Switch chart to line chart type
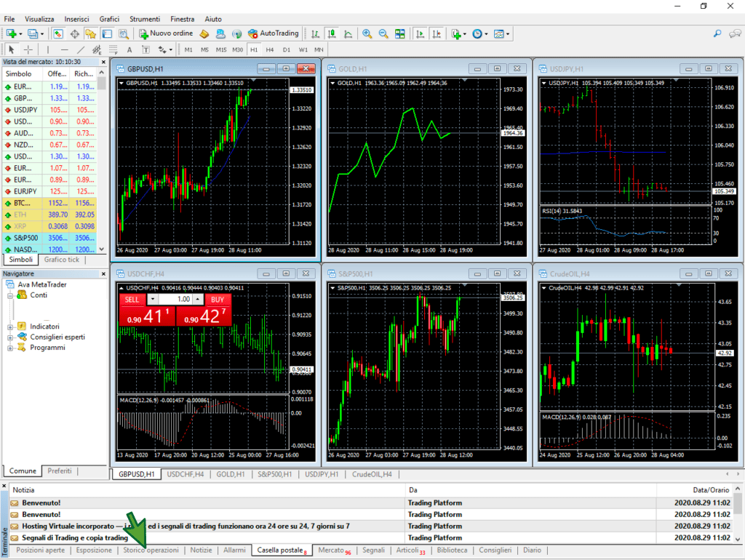 point(348,33)
